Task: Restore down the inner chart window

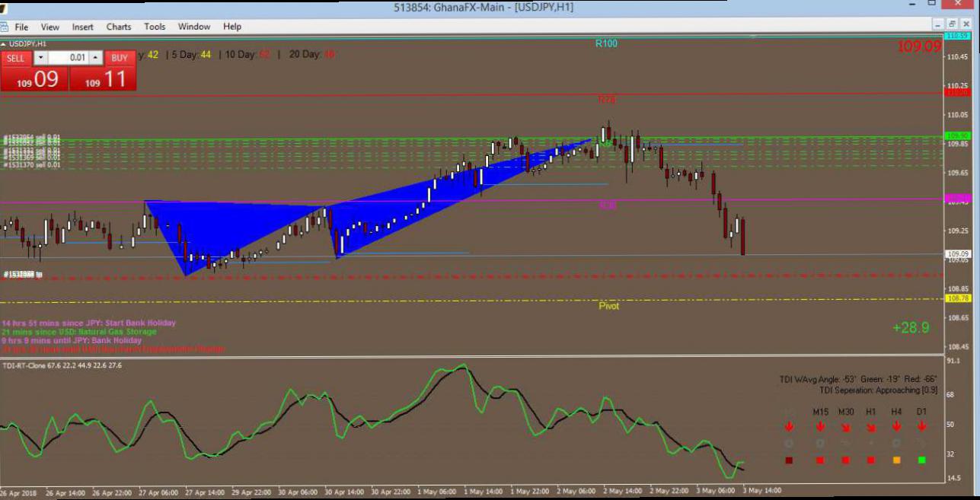Action: click(x=952, y=24)
